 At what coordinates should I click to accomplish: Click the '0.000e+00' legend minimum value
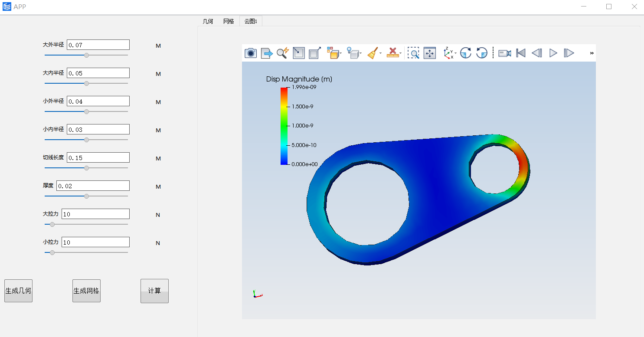tap(305, 164)
